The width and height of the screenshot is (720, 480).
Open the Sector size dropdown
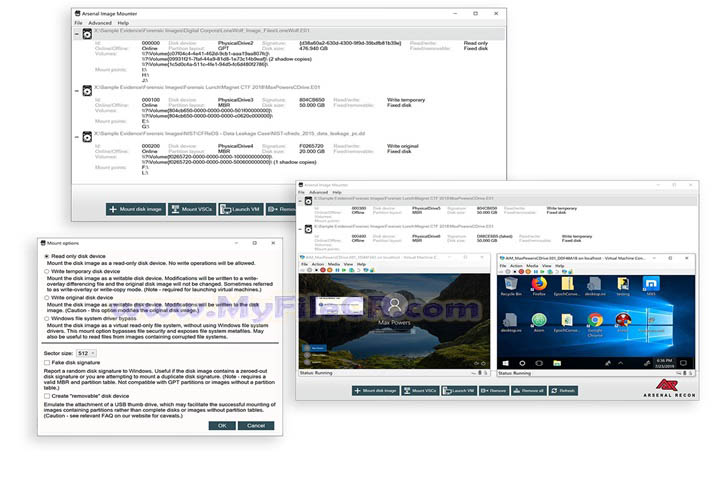[86, 353]
